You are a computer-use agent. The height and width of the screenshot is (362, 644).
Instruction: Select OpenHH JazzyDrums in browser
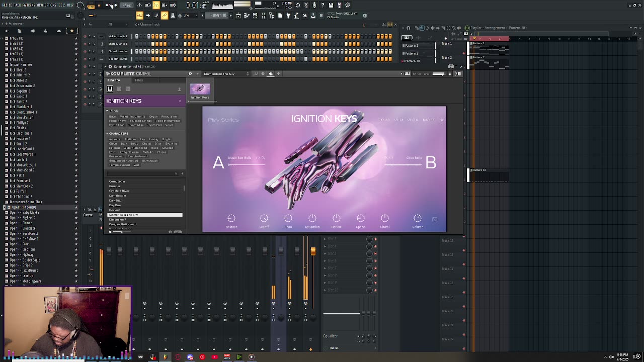coord(24,270)
